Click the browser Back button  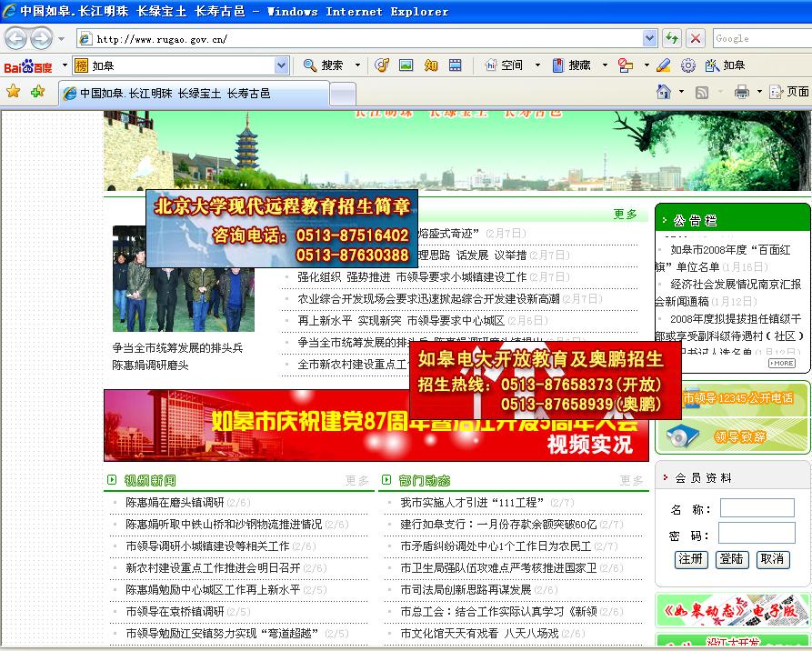pyautogui.click(x=15, y=38)
